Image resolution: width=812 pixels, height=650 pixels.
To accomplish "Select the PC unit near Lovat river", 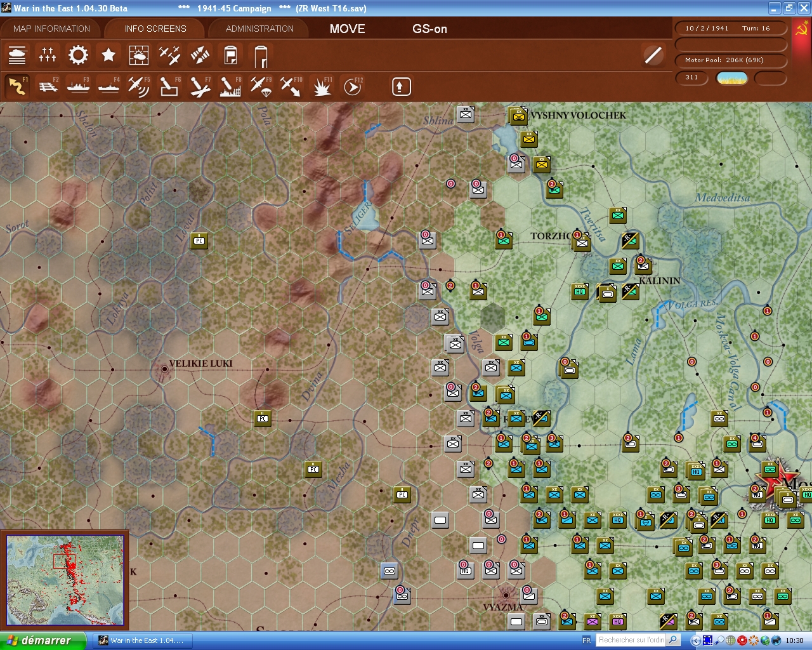I will [200, 241].
